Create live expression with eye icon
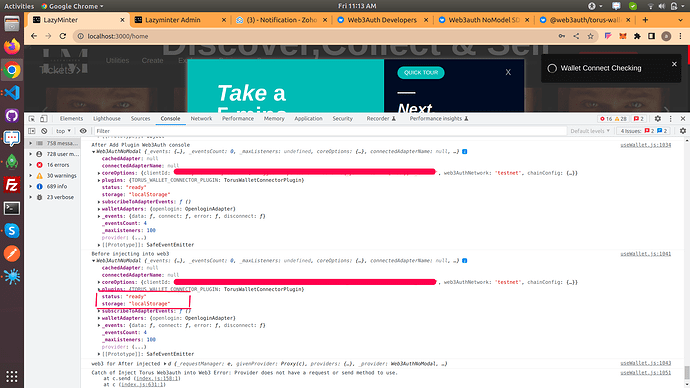This screenshot has height=388, width=690. pos(83,131)
